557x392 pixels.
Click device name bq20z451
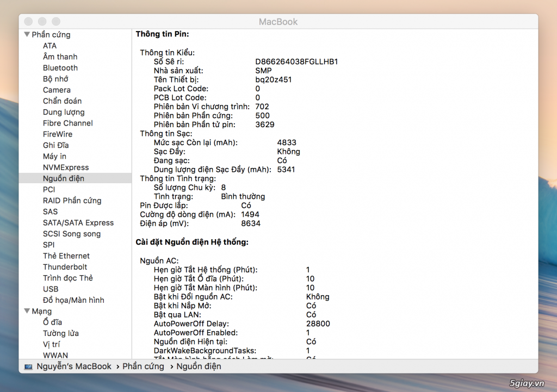click(x=273, y=79)
